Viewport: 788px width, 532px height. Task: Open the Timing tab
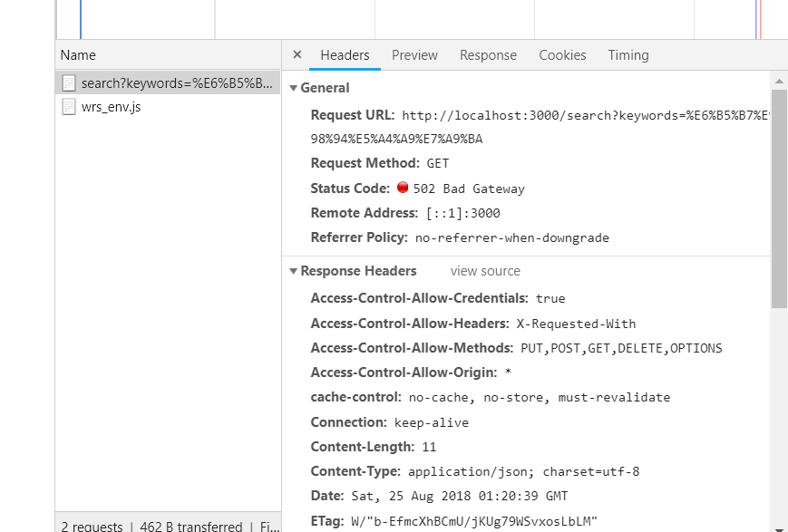click(628, 54)
